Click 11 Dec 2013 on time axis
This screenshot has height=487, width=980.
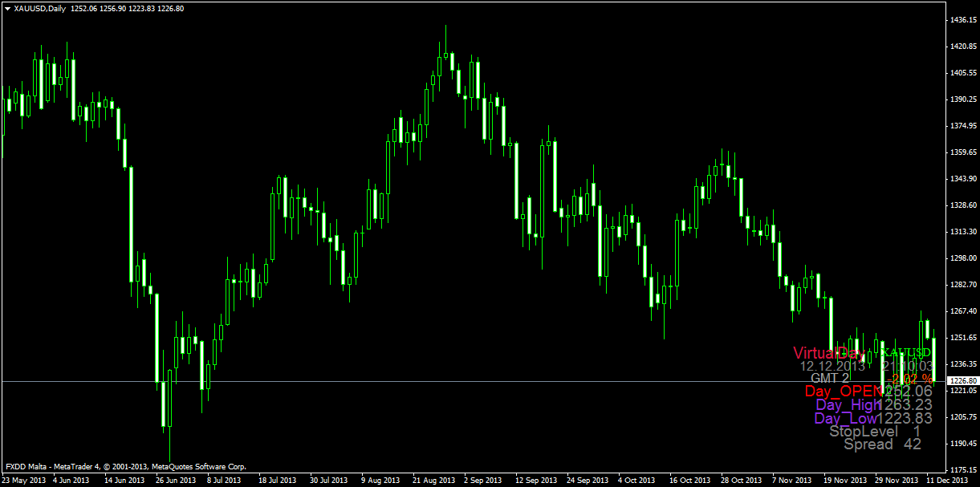(x=948, y=480)
